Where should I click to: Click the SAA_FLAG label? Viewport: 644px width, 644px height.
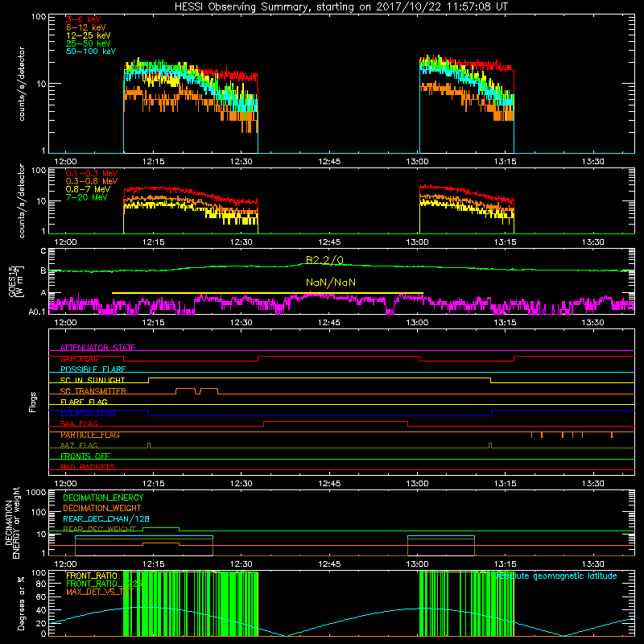click(x=79, y=424)
